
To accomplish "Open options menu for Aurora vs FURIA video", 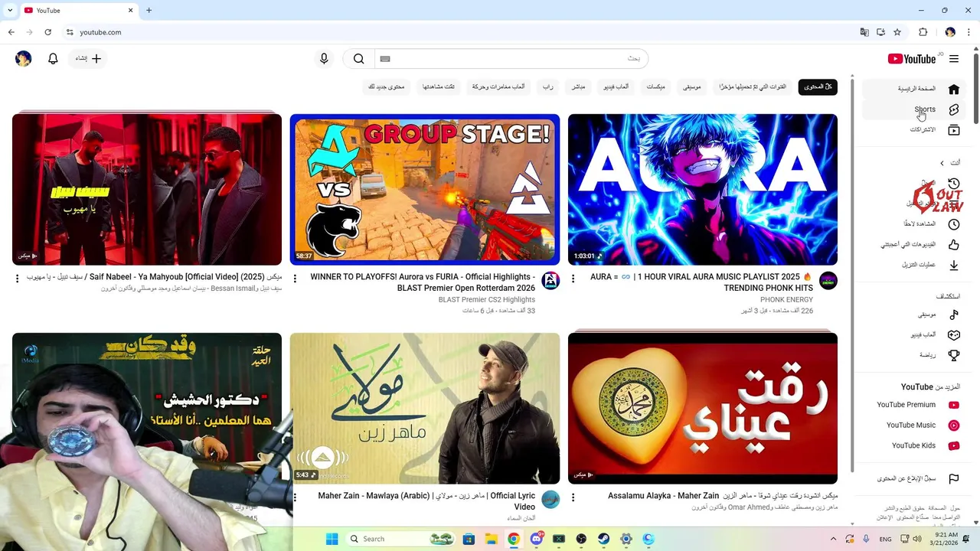I will coord(295,279).
